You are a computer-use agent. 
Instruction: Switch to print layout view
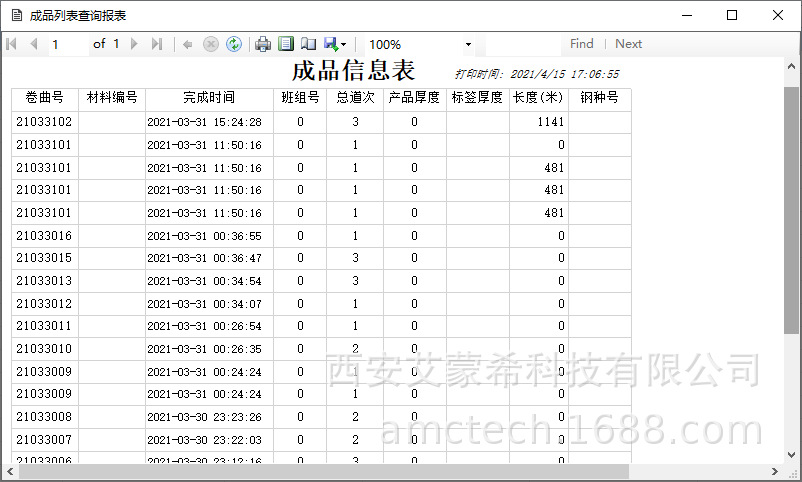[286, 44]
